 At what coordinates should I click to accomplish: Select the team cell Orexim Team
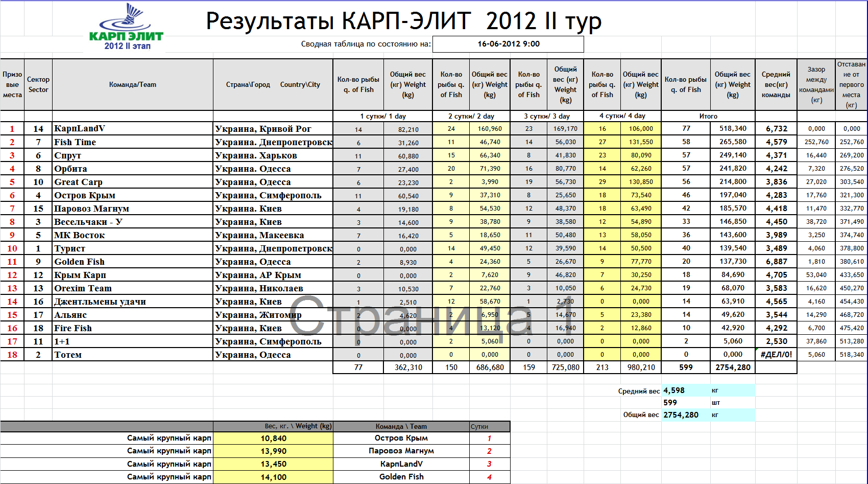133,288
